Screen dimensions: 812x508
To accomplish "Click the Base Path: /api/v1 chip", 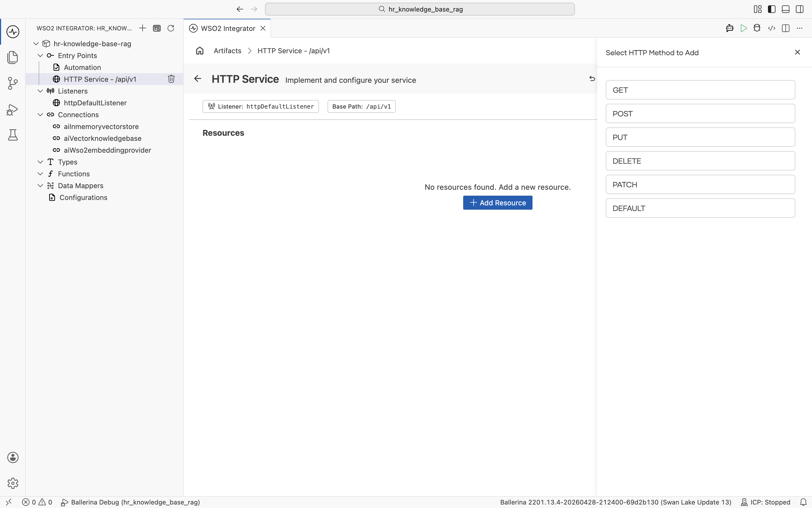I will click(361, 106).
